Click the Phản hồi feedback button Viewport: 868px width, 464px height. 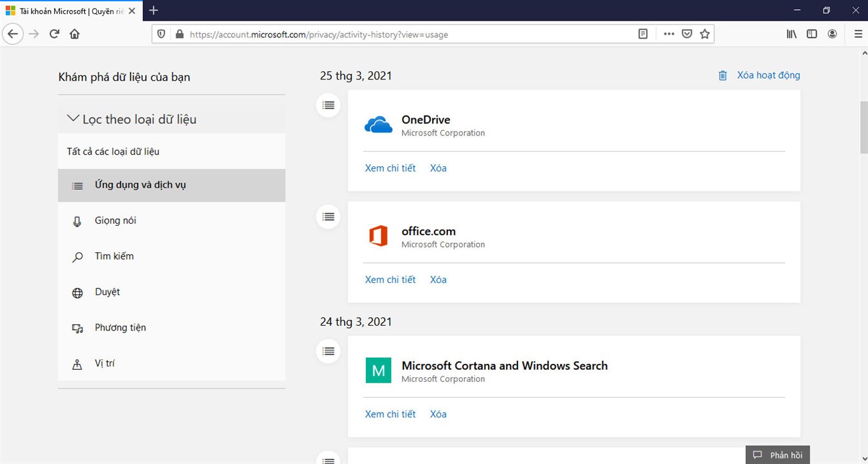point(778,455)
